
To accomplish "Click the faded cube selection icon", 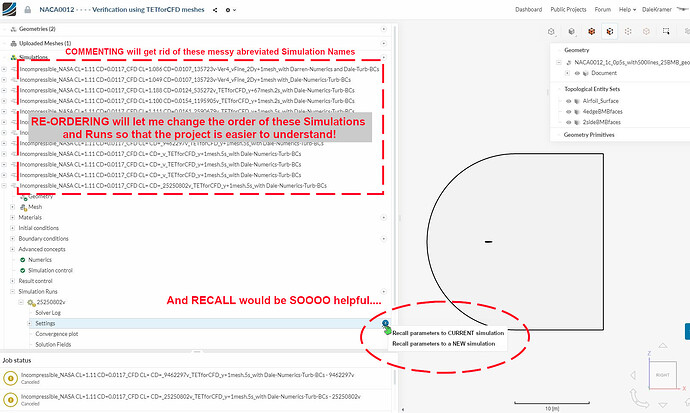I will click(646, 31).
